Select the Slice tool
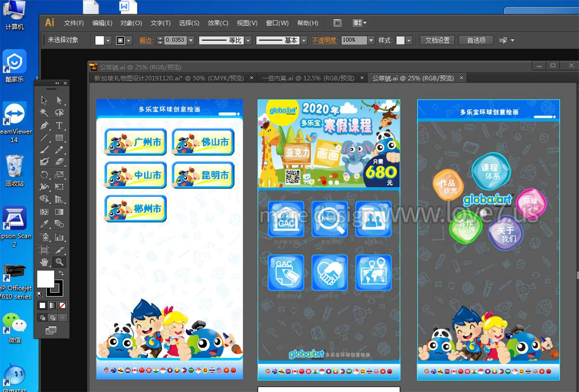 point(59,250)
